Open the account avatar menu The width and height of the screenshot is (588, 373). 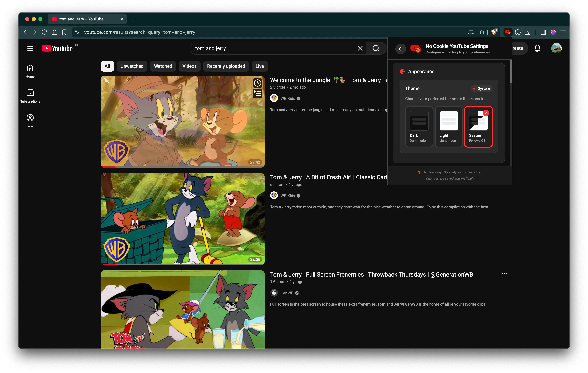(x=556, y=48)
